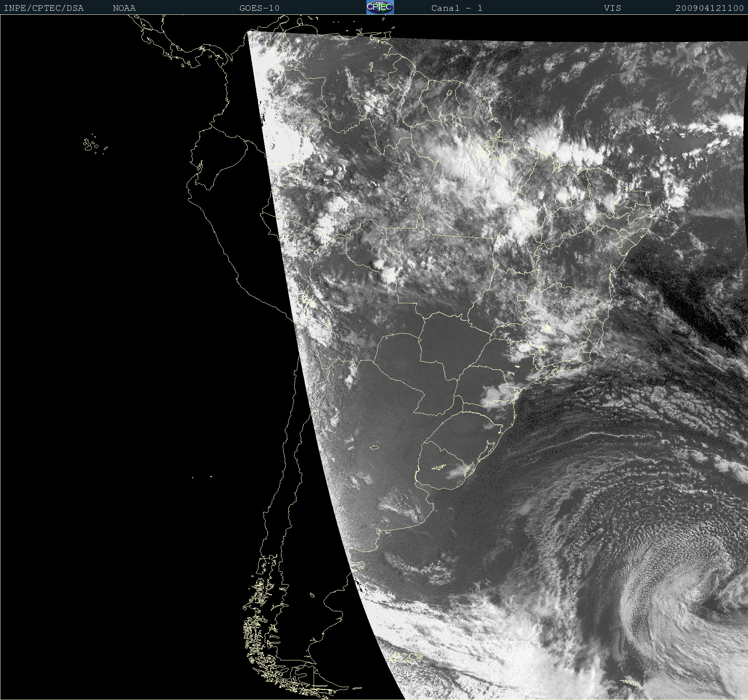Click the VIS label in header
The width and height of the screenshot is (748, 700).
pyautogui.click(x=612, y=8)
